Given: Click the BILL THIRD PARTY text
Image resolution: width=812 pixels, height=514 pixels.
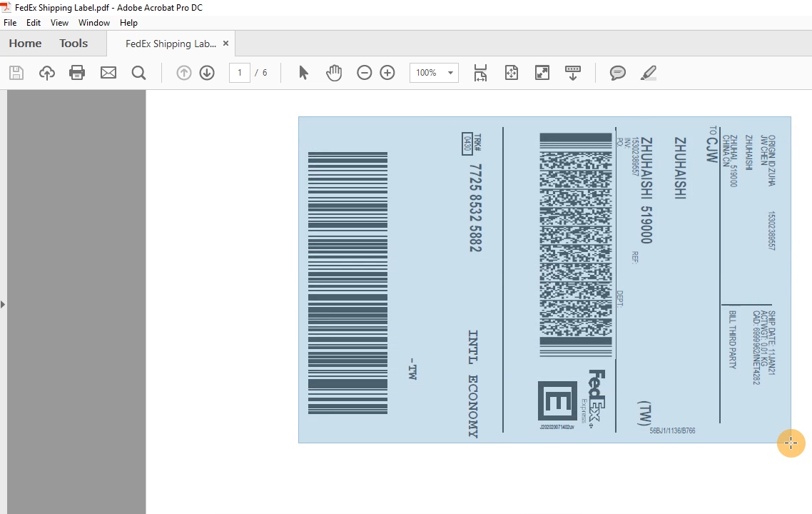Looking at the screenshot, I should 732,340.
